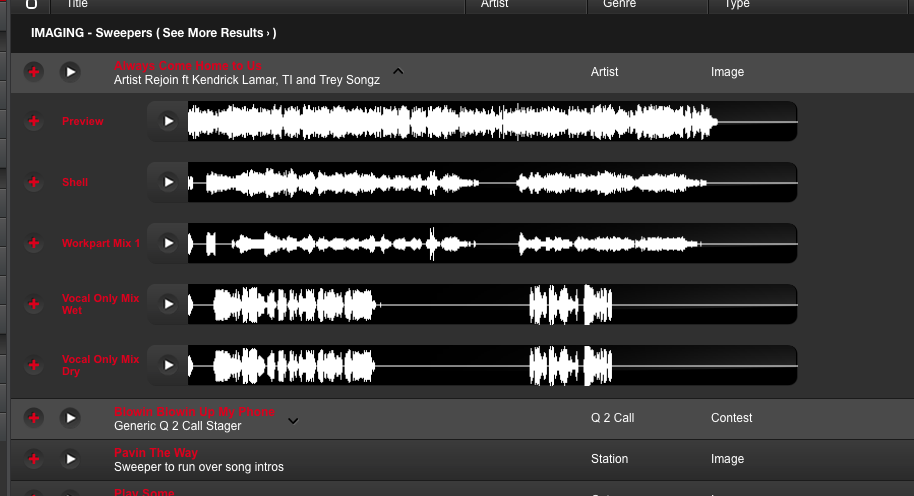Image resolution: width=914 pixels, height=496 pixels.
Task: Add the Shell version with plus icon
Action: 34,182
